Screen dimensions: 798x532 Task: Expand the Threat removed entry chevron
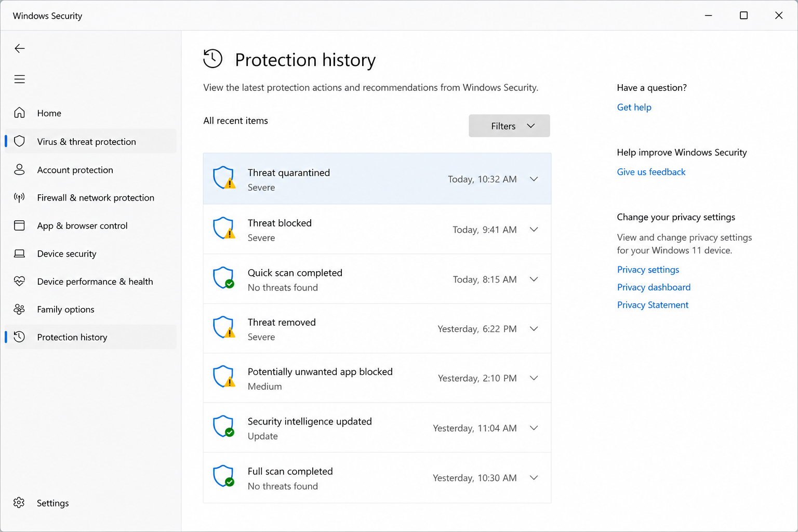click(534, 328)
